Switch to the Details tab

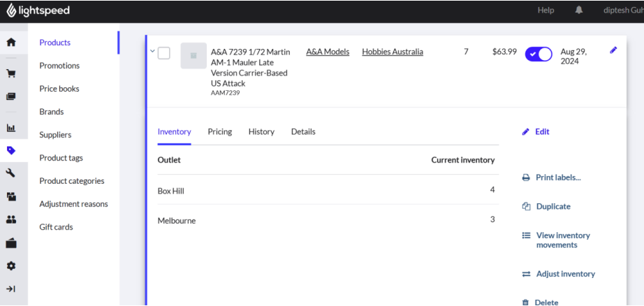click(303, 132)
